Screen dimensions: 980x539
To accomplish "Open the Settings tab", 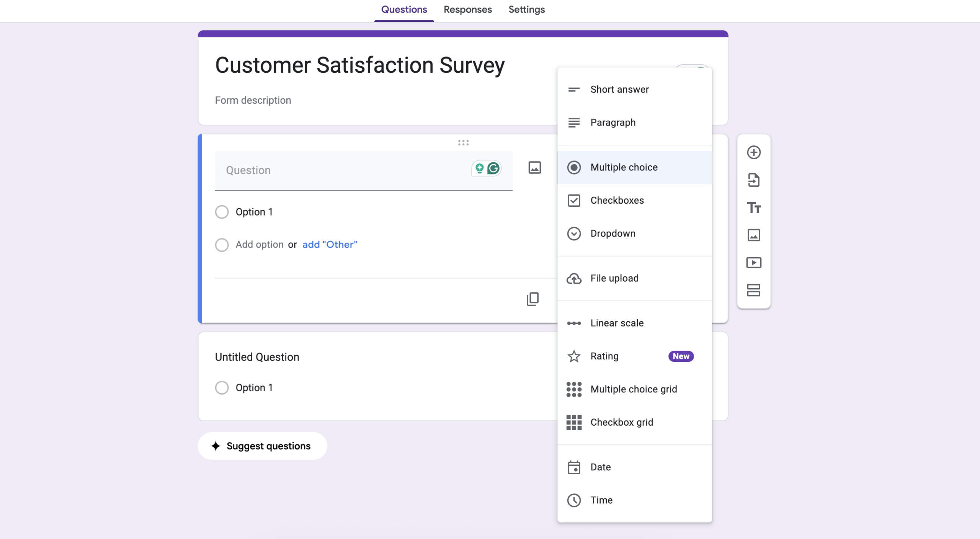I will pos(526,9).
